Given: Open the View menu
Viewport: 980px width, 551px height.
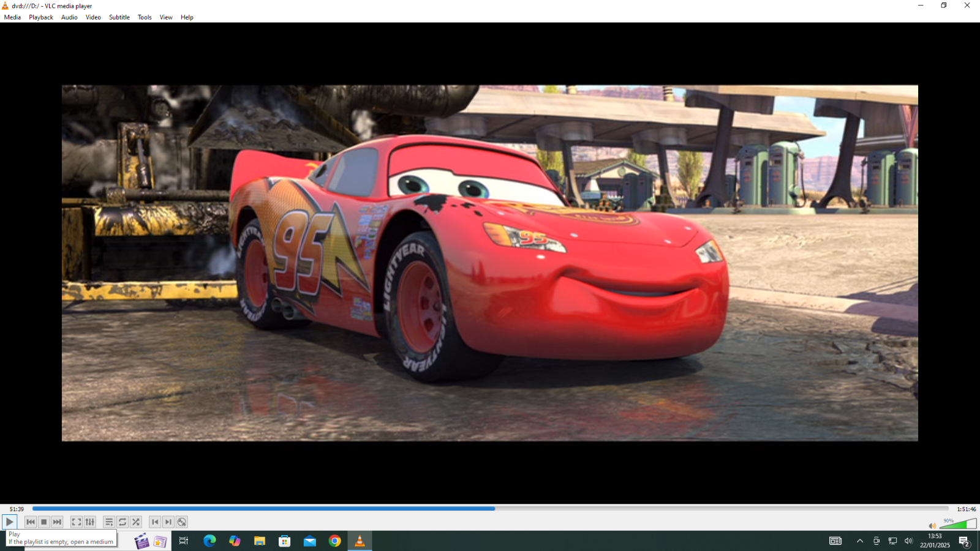Looking at the screenshot, I should point(166,17).
